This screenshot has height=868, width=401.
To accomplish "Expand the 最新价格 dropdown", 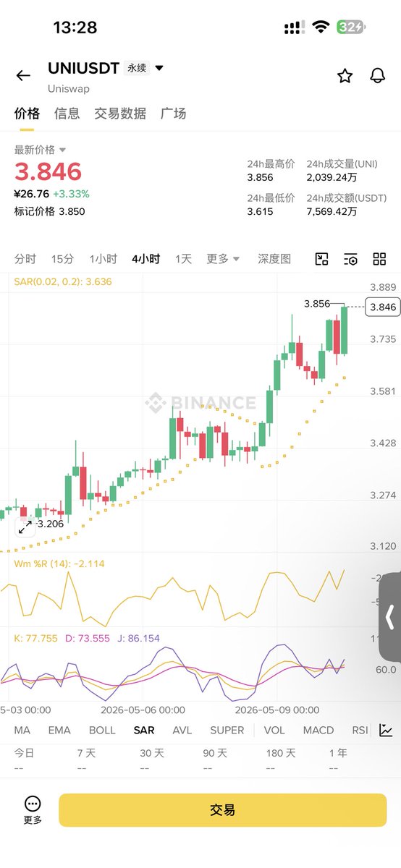I will click(x=41, y=150).
